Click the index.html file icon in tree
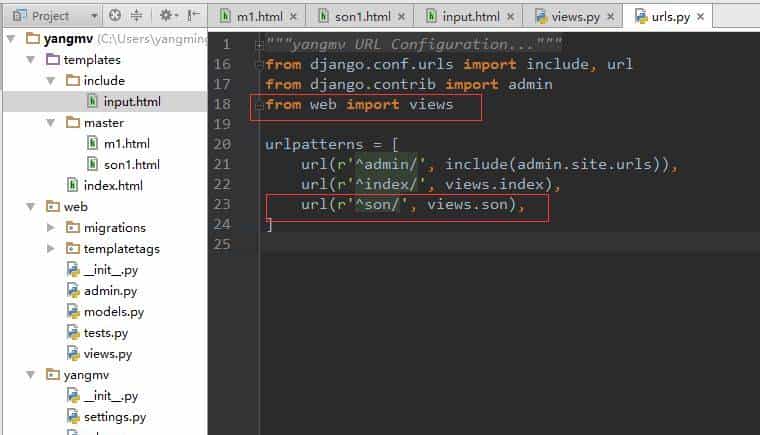760x435 pixels. pos(72,185)
